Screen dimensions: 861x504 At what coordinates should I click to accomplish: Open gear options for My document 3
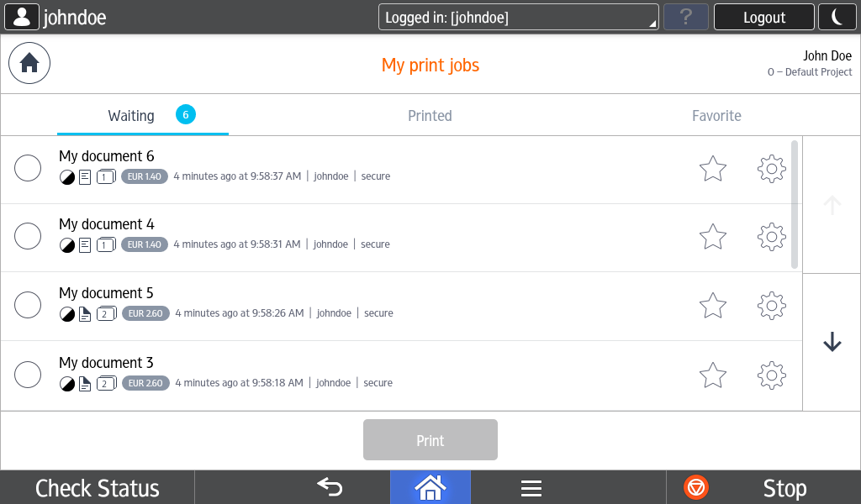pos(772,375)
